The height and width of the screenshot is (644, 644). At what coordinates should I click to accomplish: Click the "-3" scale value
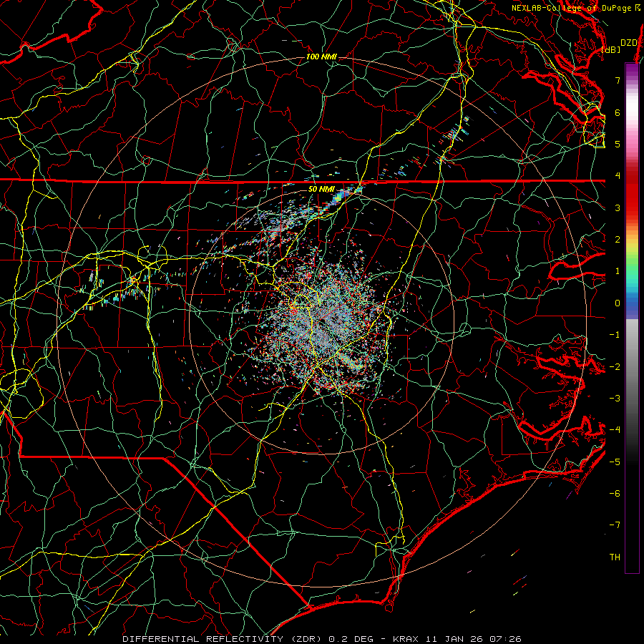[x=615, y=399]
